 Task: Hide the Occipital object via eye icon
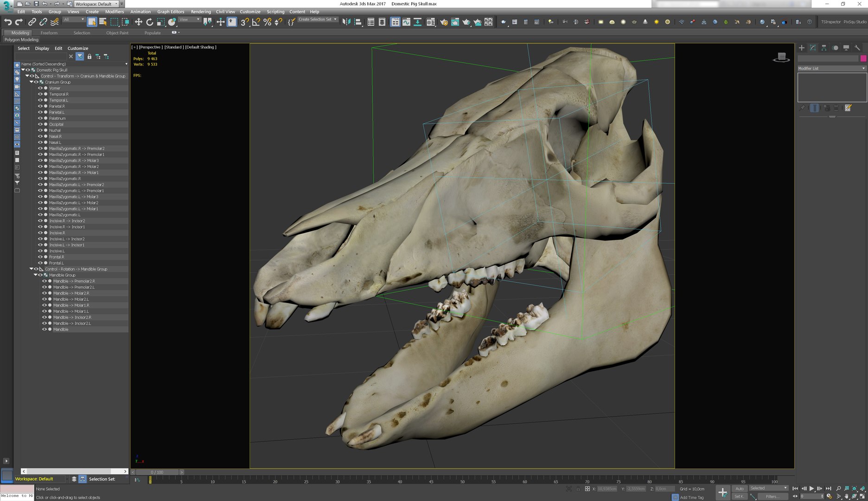click(40, 124)
